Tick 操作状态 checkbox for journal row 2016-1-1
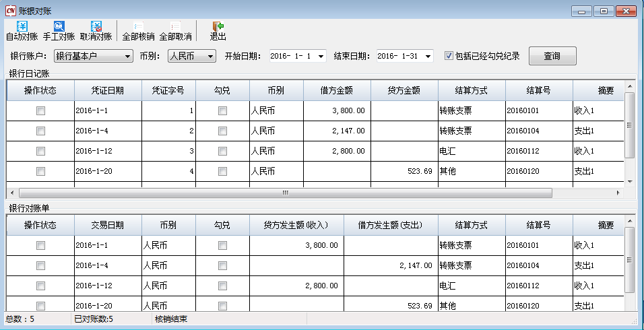This screenshot has height=330, width=644. coord(40,110)
